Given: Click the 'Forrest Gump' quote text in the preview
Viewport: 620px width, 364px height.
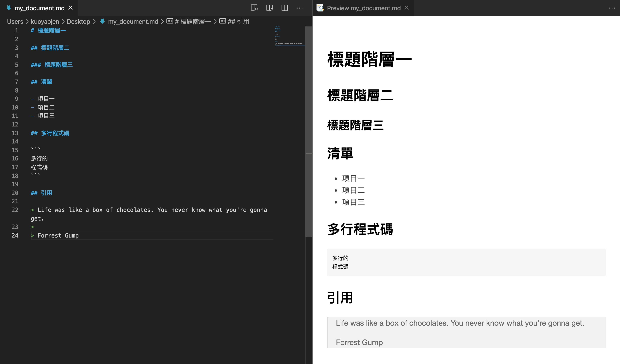Looking at the screenshot, I should [359, 342].
